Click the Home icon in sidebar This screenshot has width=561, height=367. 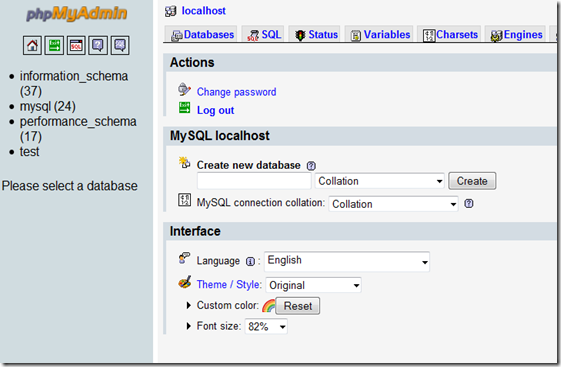click(32, 45)
